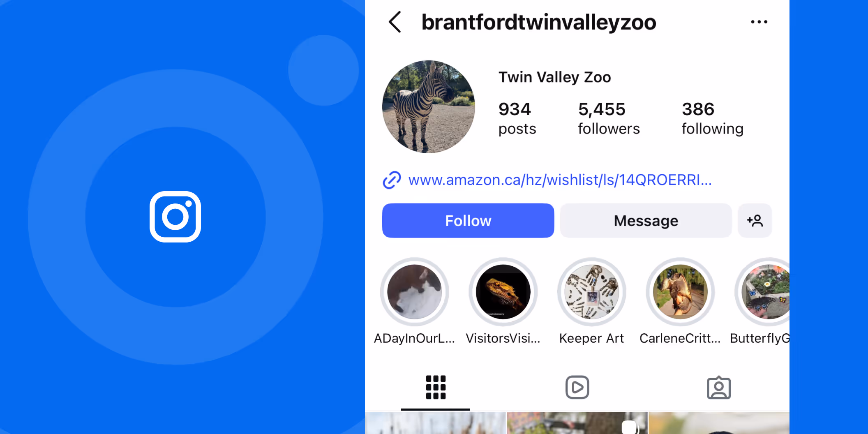868x434 pixels.
Task: Open the CarleneCritt... story highlight
Action: [x=680, y=292]
